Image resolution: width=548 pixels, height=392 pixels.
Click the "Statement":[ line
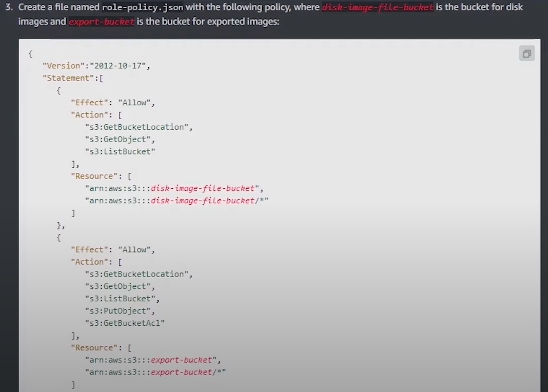click(x=73, y=78)
